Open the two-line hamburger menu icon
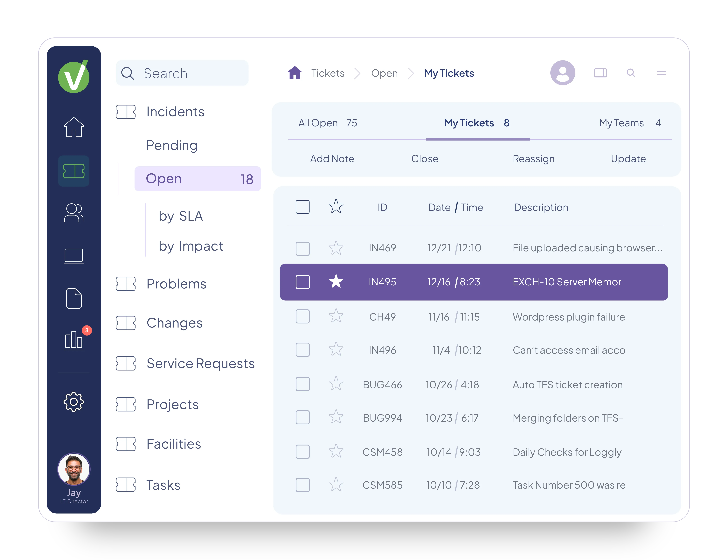Screen dimensions: 728x560 [661, 73]
